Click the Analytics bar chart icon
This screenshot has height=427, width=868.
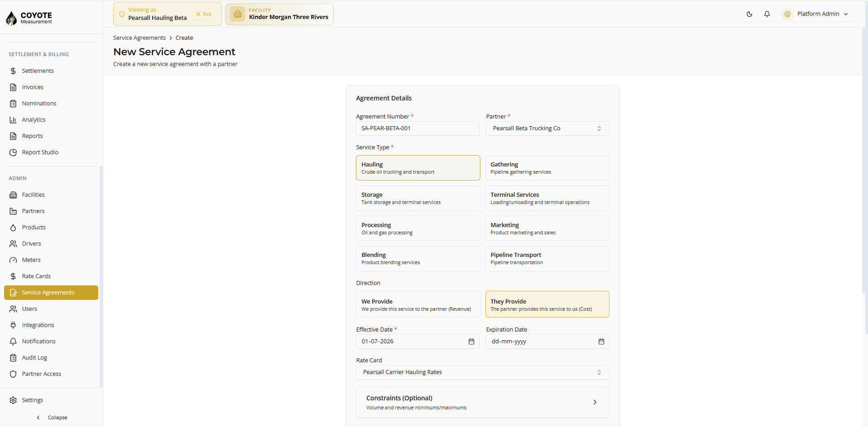pyautogui.click(x=13, y=120)
